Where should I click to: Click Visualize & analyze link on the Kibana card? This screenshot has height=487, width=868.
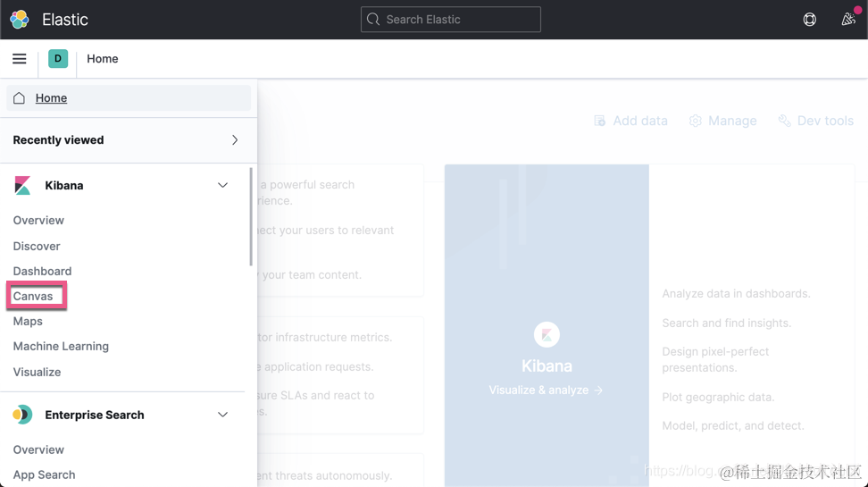[546, 390]
